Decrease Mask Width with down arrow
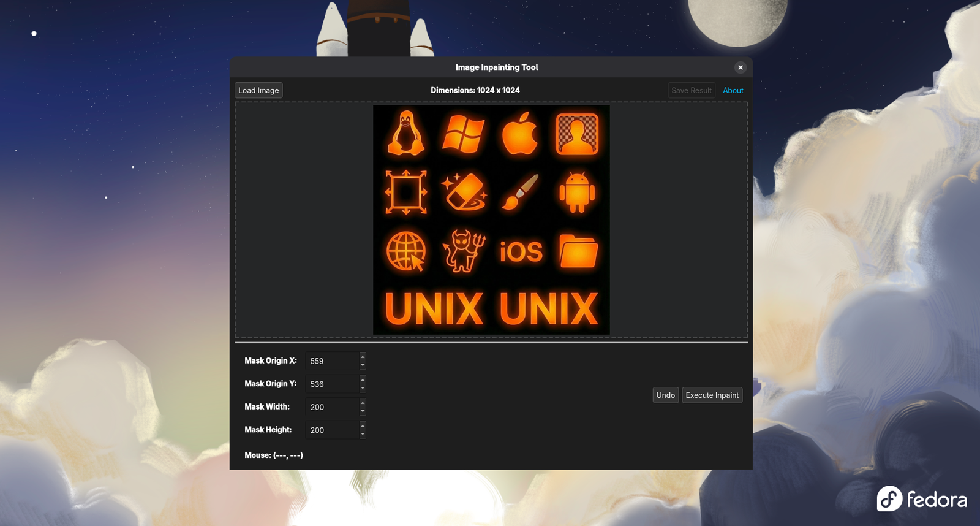 [363, 411]
